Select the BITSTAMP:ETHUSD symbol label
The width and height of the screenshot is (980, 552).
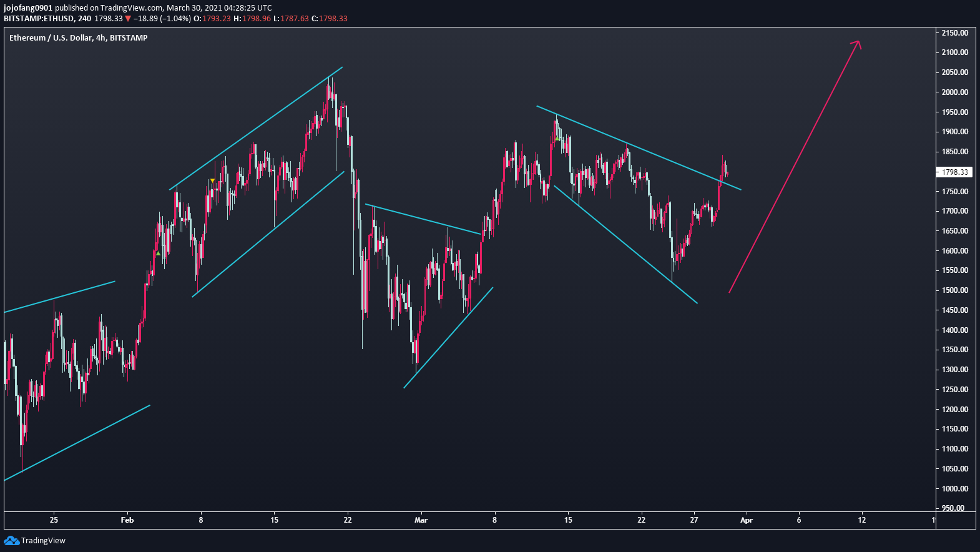click(39, 19)
